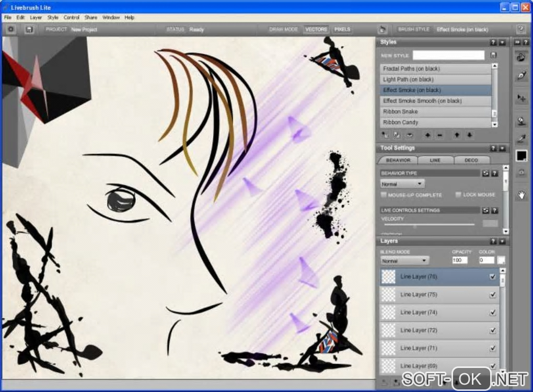This screenshot has width=533, height=392.
Task: Select the pen tool in right toolbar
Action: [x=521, y=76]
